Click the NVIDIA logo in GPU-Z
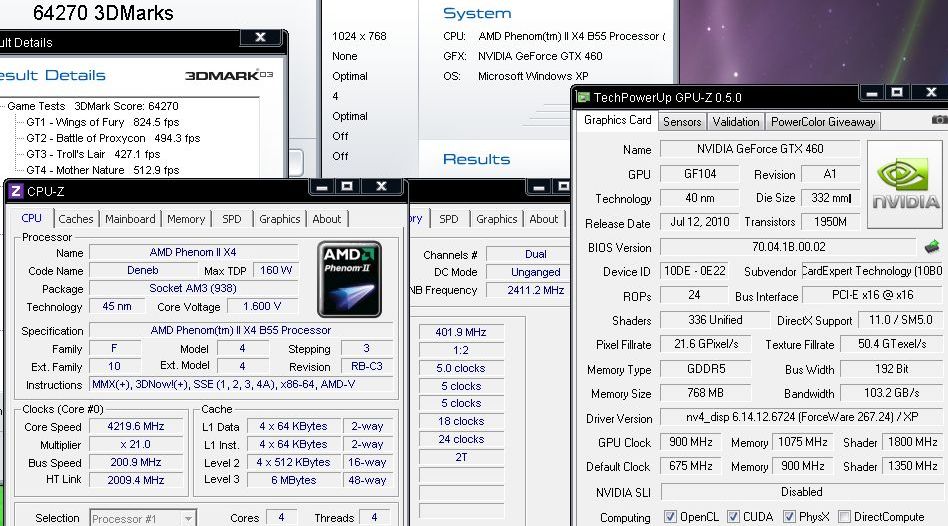This screenshot has width=948, height=526. 905,184
